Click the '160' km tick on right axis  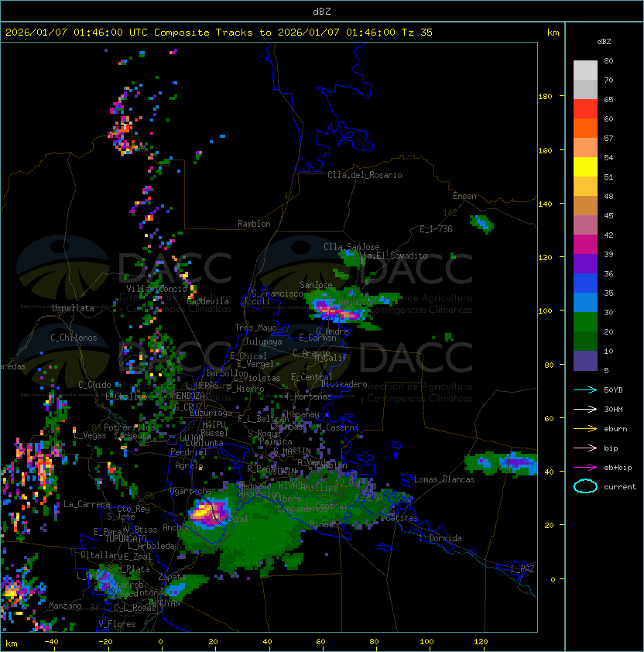(x=545, y=150)
